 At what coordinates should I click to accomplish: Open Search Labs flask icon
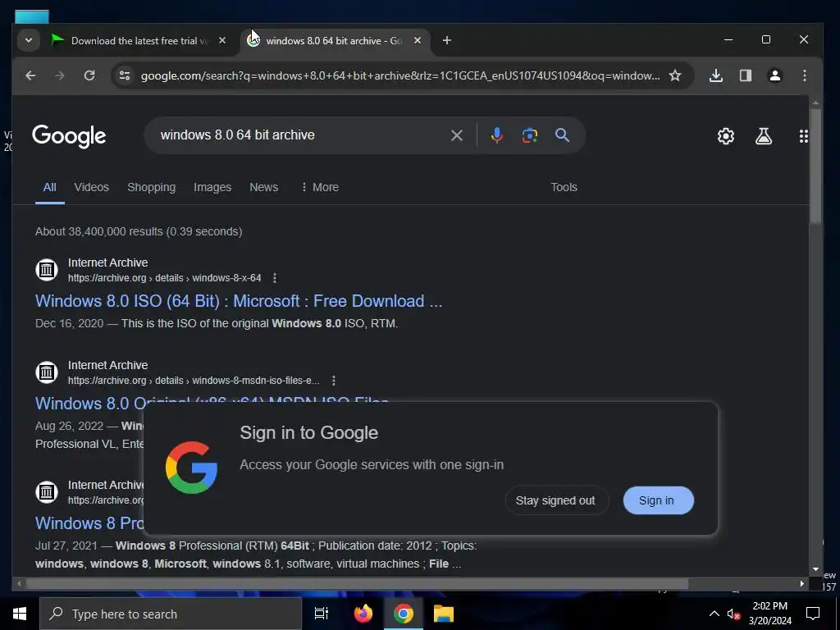[x=764, y=136]
